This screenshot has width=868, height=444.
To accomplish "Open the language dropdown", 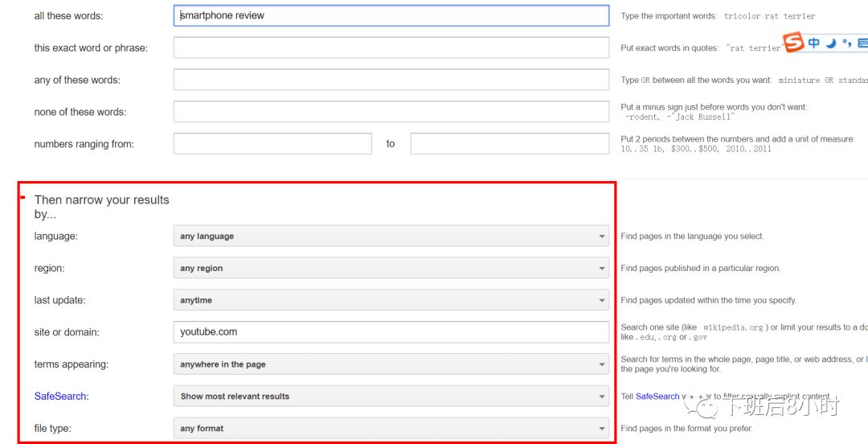I will (391, 236).
